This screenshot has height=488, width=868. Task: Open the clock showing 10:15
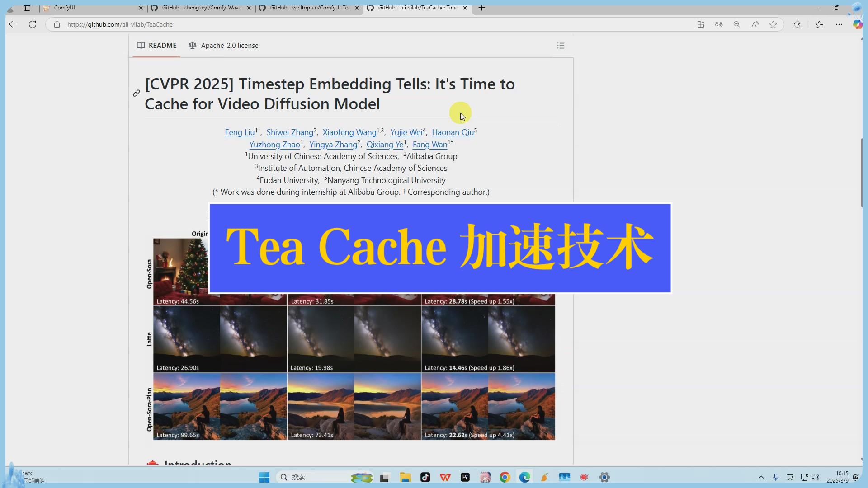click(x=838, y=477)
